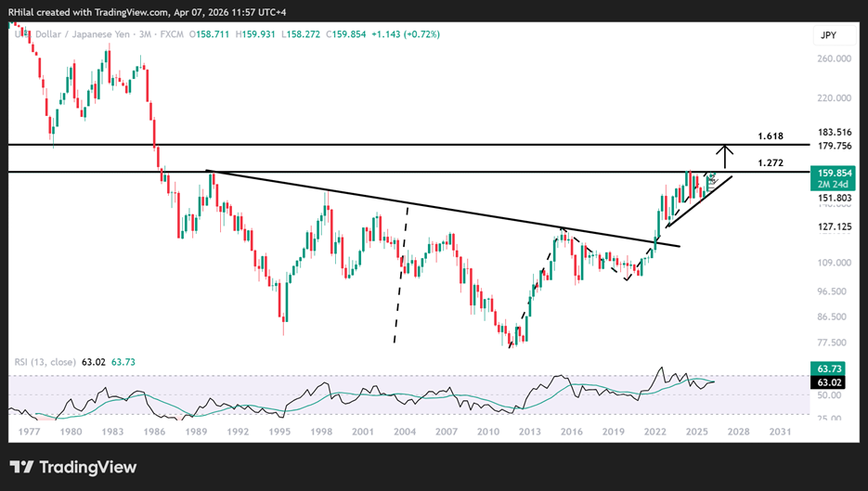Open the JPY currency selector
The width and height of the screenshot is (868, 491).
tap(829, 35)
